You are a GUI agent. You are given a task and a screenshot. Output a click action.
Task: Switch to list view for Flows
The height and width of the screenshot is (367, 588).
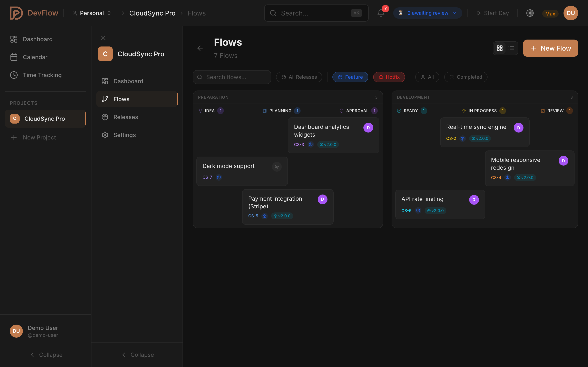coord(511,48)
